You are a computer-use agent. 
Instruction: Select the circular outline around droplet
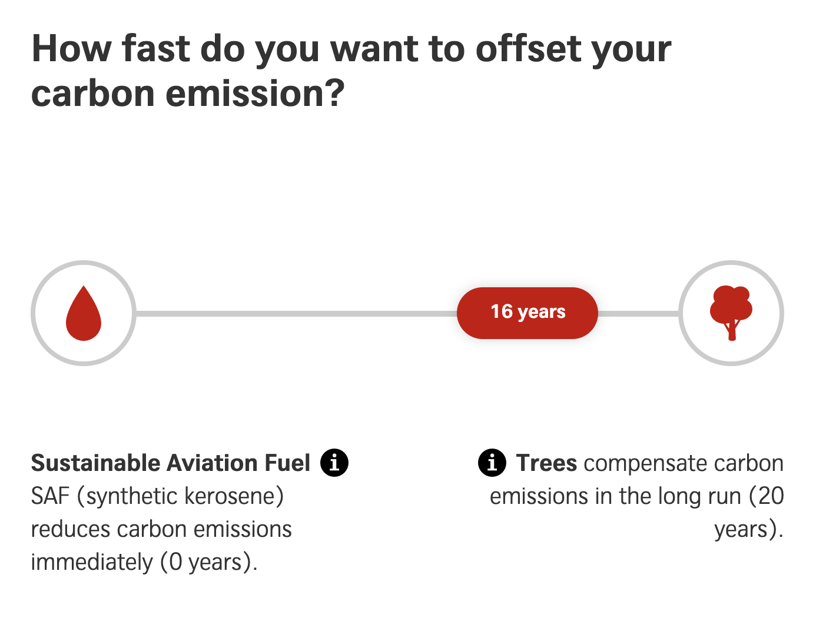pyautogui.click(x=84, y=313)
